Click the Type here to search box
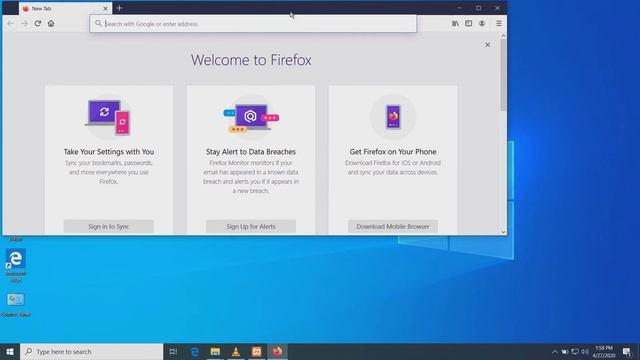 (x=91, y=351)
